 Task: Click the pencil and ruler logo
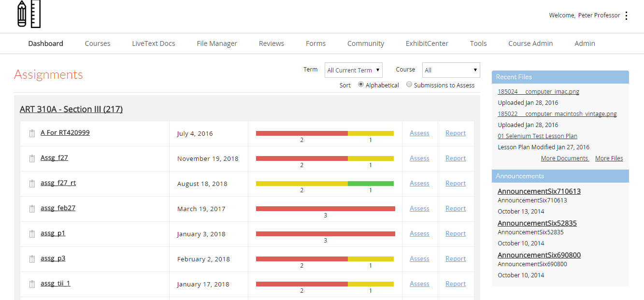[x=29, y=14]
